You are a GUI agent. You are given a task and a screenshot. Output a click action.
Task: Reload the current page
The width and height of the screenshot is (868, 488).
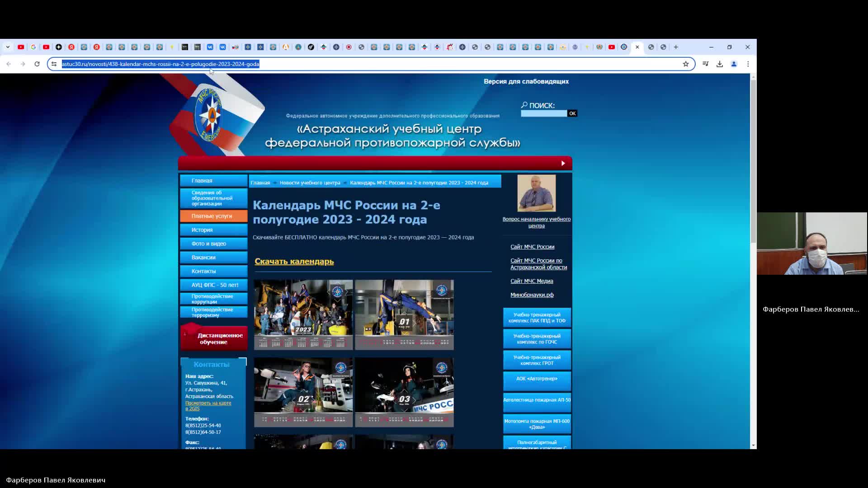point(37,64)
